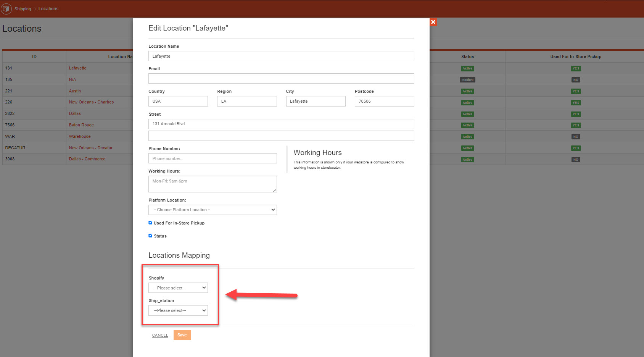The image size is (644, 357).
Task: Click the Locations Mapping heading
Action: pos(179,255)
